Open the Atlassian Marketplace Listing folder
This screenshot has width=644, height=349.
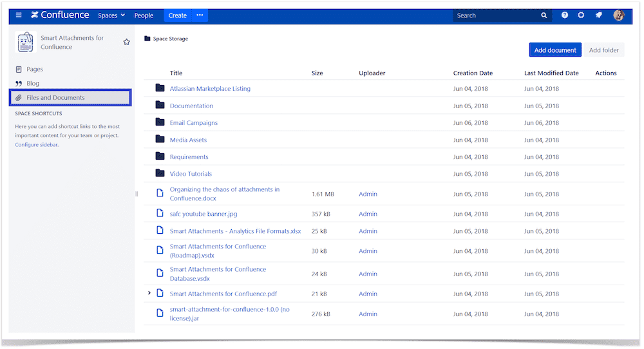pyautogui.click(x=210, y=89)
